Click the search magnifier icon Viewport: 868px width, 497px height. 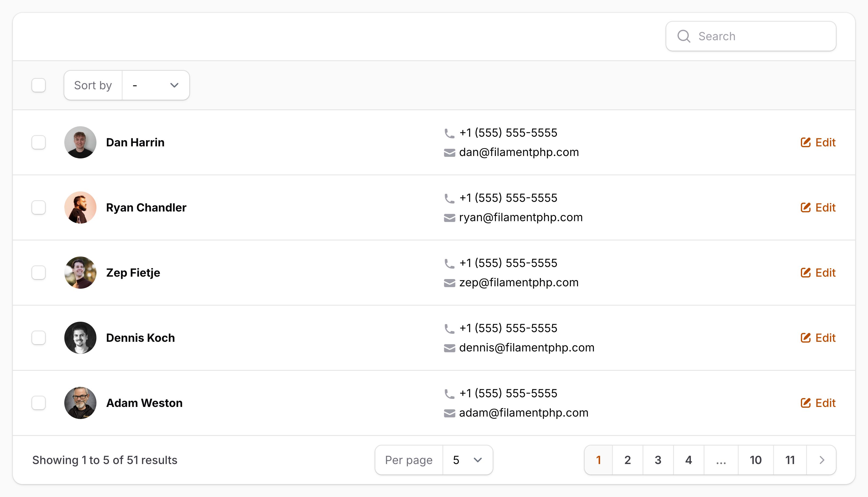tap(683, 36)
